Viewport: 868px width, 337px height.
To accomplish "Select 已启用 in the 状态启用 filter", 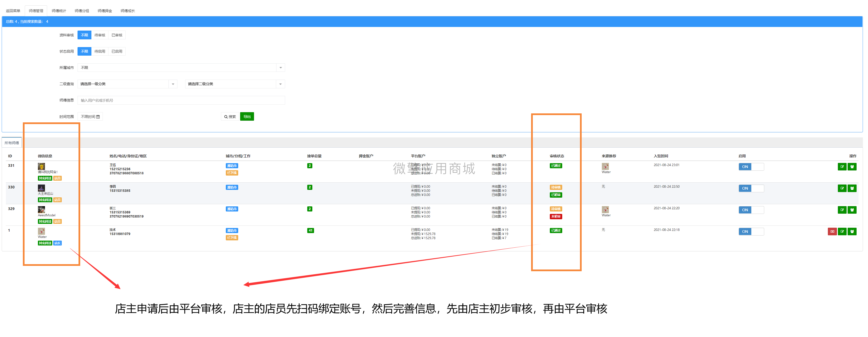I will (117, 51).
